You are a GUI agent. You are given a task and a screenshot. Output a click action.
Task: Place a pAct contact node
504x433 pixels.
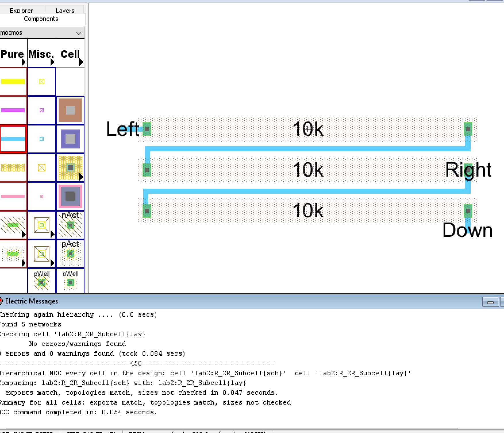point(70,254)
